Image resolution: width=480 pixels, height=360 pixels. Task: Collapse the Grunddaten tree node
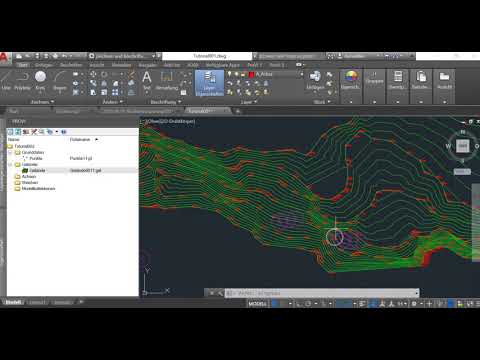(10, 152)
